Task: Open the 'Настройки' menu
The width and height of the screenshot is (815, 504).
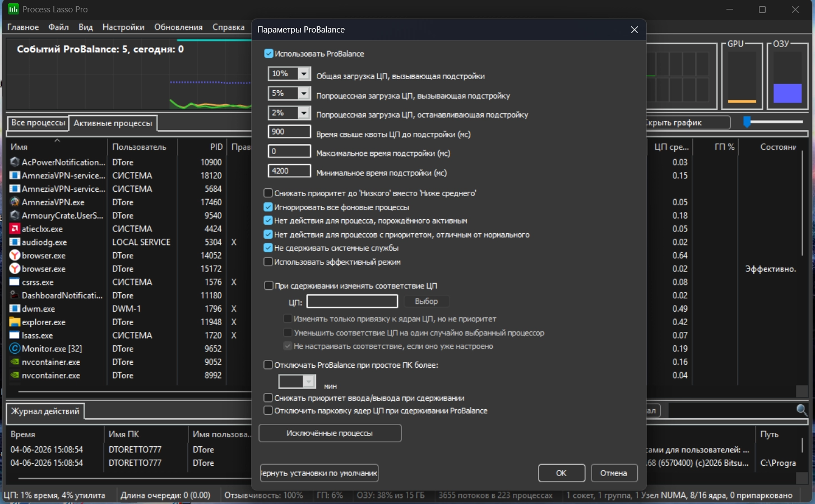Action: tap(123, 27)
